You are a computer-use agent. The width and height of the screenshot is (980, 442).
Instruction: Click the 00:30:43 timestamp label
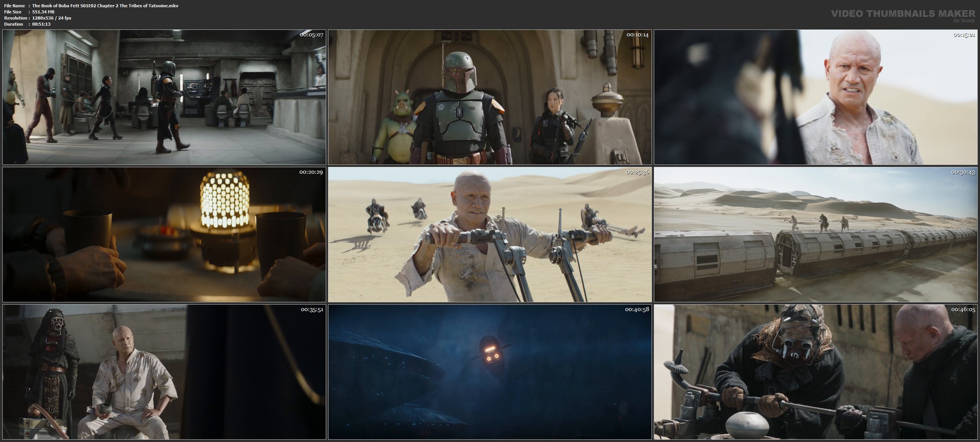(963, 172)
